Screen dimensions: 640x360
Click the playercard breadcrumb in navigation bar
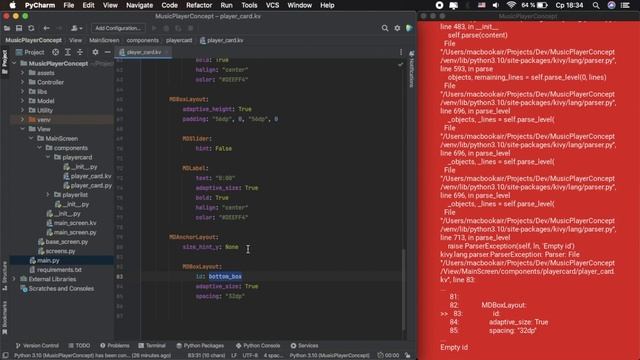(x=179, y=40)
